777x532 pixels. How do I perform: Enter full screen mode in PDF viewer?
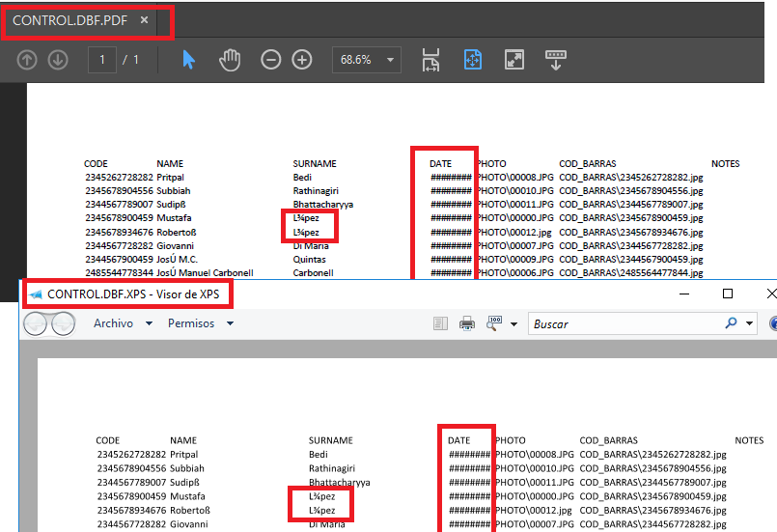[x=514, y=60]
